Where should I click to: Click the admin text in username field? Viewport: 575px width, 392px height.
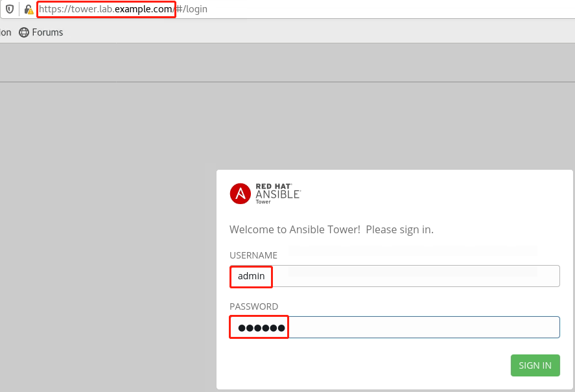(x=251, y=276)
